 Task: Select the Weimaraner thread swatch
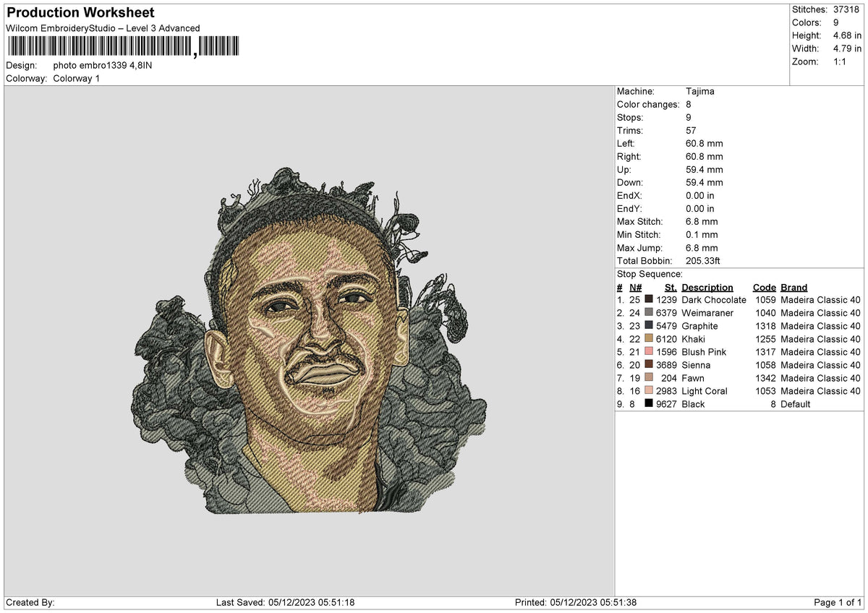[x=649, y=312]
